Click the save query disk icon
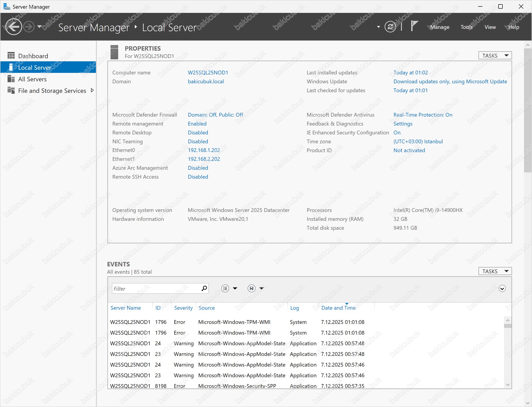Image resolution: width=532 pixels, height=407 pixels. pyautogui.click(x=251, y=288)
